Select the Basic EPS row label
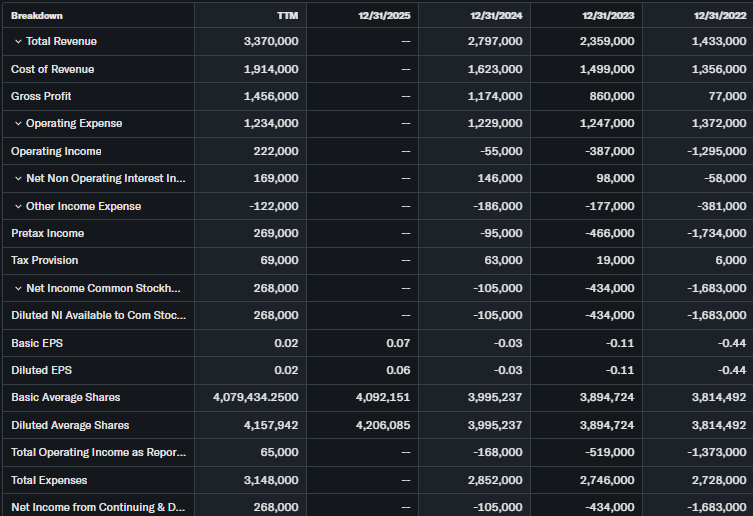 pyautogui.click(x=36, y=343)
